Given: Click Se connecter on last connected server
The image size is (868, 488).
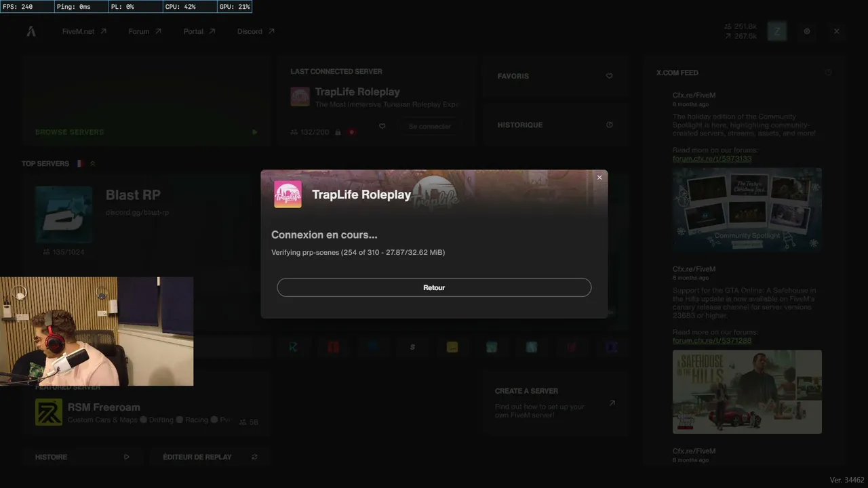Looking at the screenshot, I should [x=430, y=126].
